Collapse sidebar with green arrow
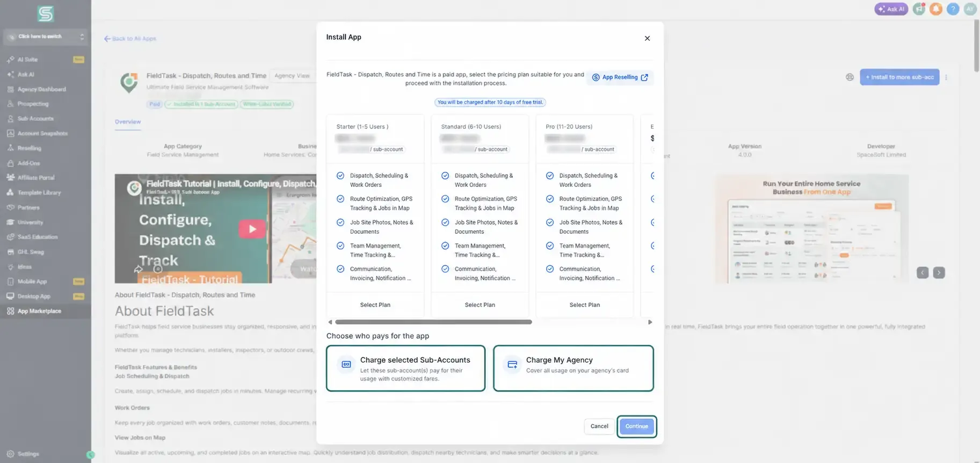 [x=90, y=455]
